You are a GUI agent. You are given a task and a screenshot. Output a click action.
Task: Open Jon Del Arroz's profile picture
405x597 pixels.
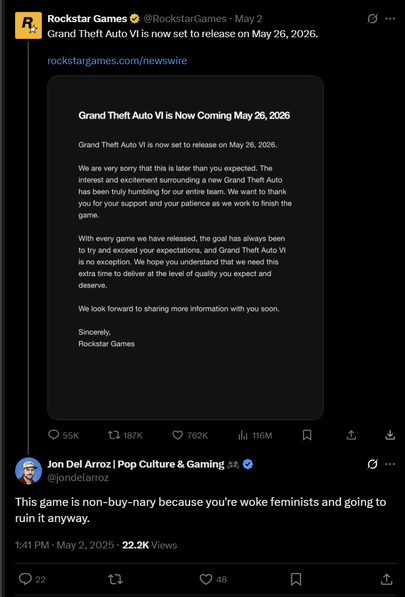point(28,471)
